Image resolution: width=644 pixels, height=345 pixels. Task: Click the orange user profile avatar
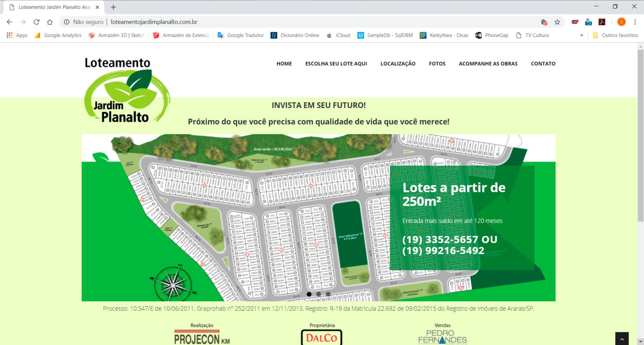coord(621,22)
